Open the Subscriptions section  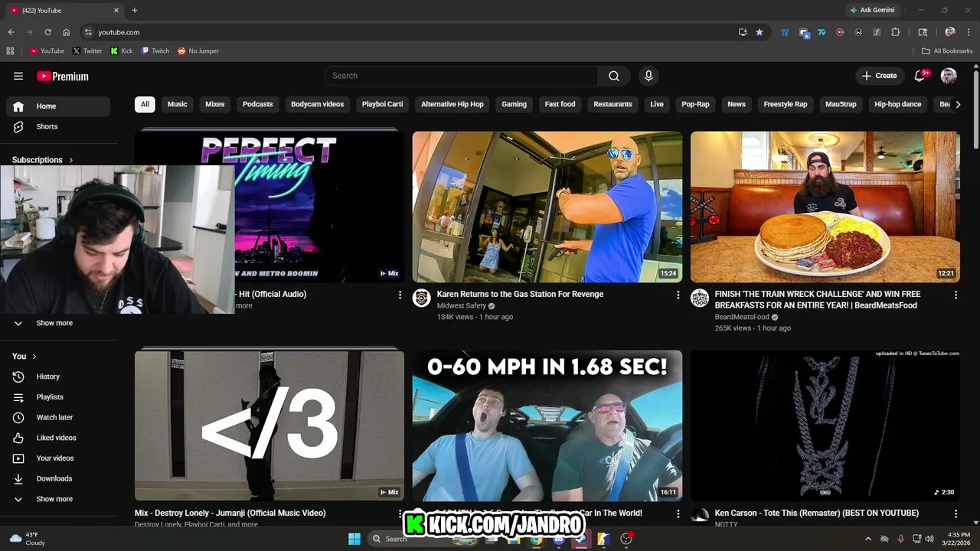43,160
